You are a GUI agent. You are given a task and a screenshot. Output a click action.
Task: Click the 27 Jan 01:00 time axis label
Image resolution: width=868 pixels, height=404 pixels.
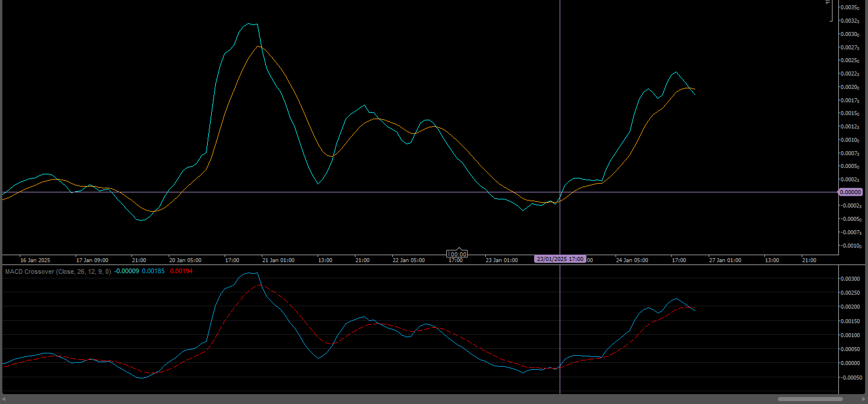[725, 260]
